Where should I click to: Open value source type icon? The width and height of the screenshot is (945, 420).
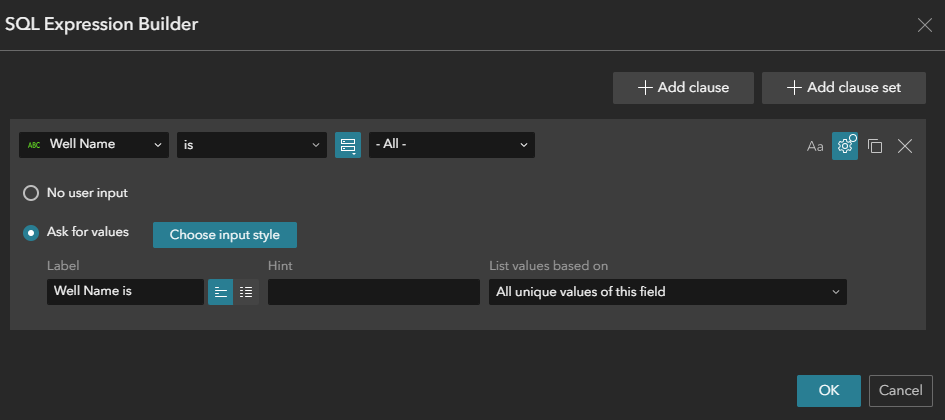coord(348,145)
